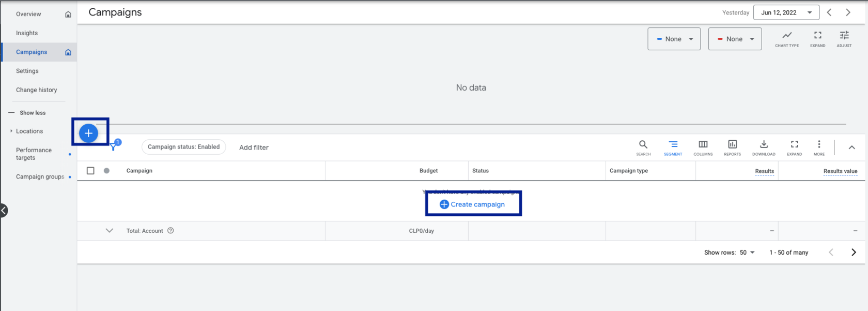This screenshot has height=311, width=868.
Task: Open the Columns icon to modify columns
Action: click(x=703, y=147)
